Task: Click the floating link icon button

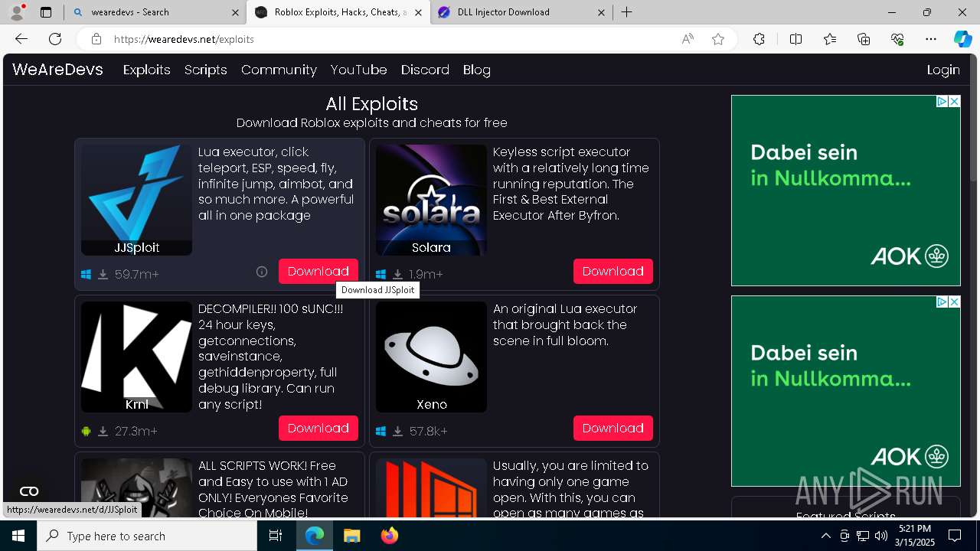Action: pos(29,491)
